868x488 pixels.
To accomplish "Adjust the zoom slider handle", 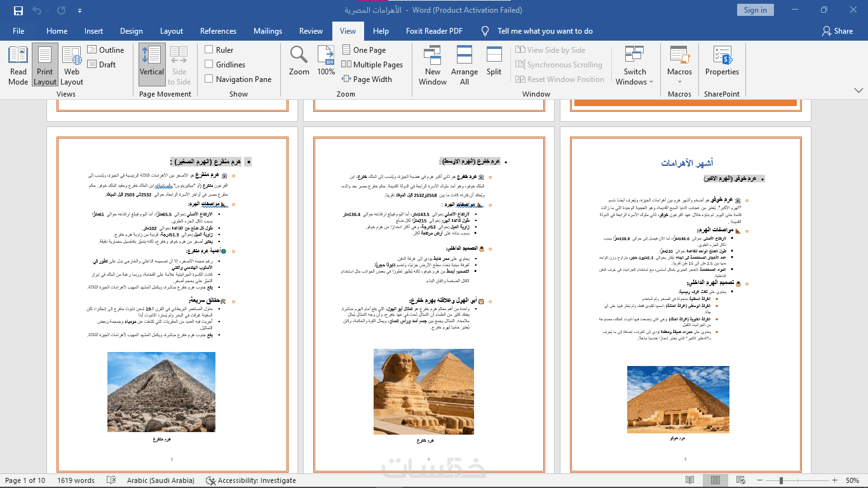I will click(781, 480).
